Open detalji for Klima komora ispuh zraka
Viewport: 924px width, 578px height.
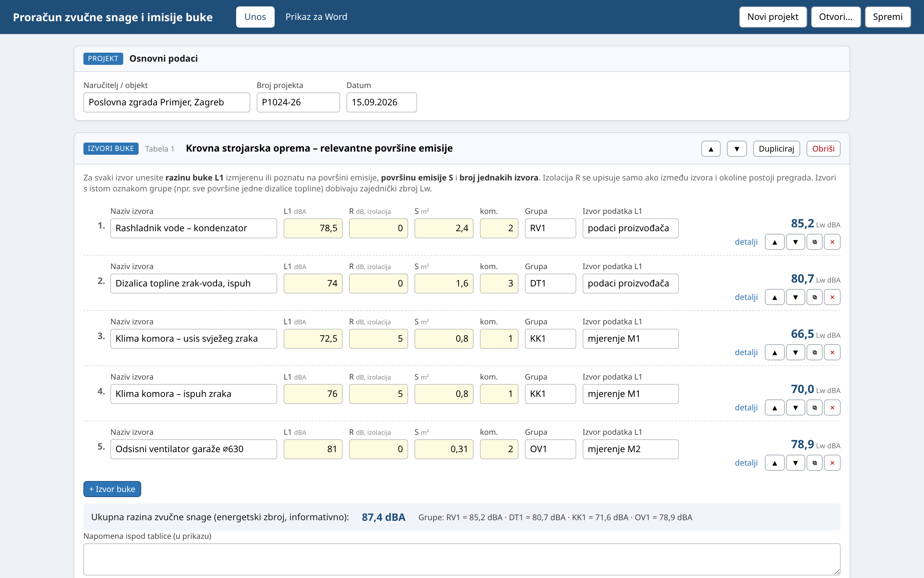[746, 407]
